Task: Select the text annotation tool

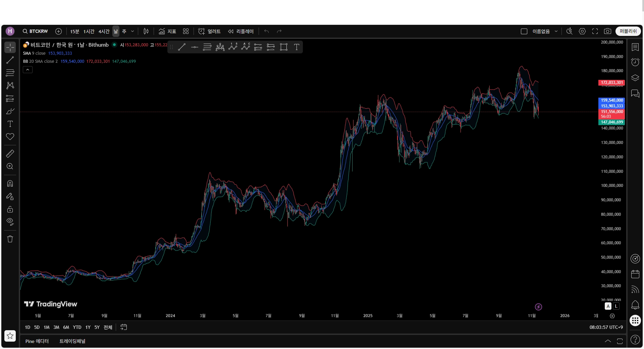Action: [10, 124]
